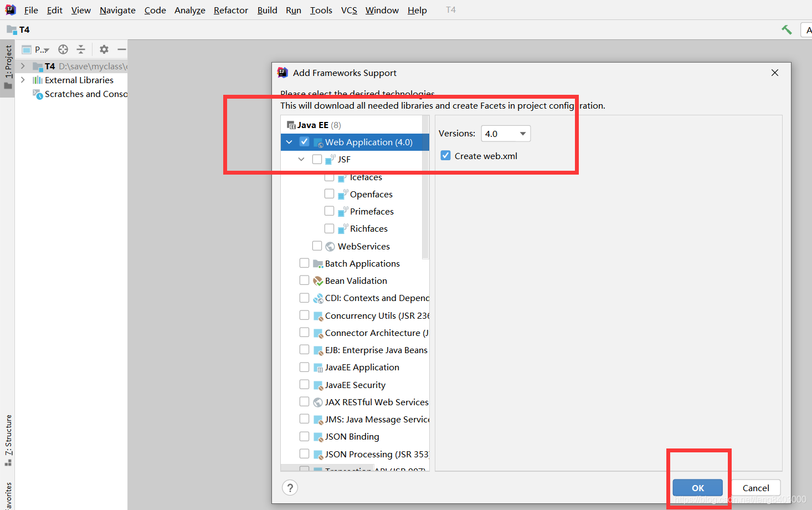Open the Favorites tool window tab

(8, 496)
